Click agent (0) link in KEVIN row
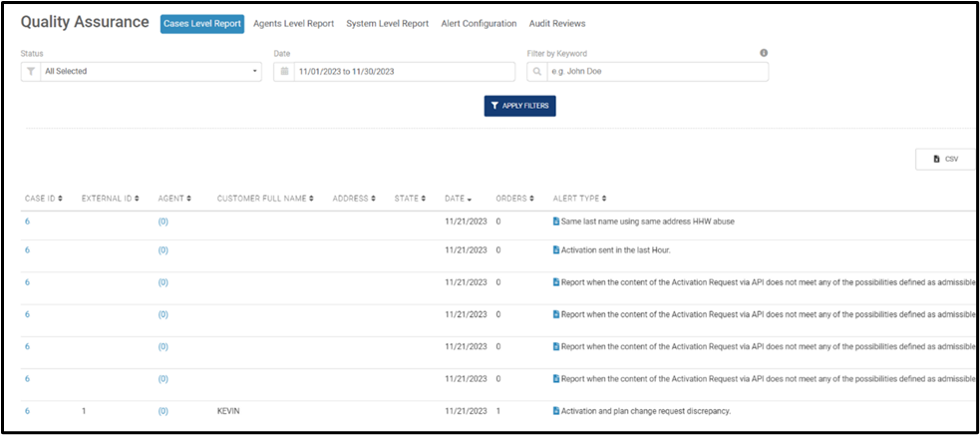 163,411
